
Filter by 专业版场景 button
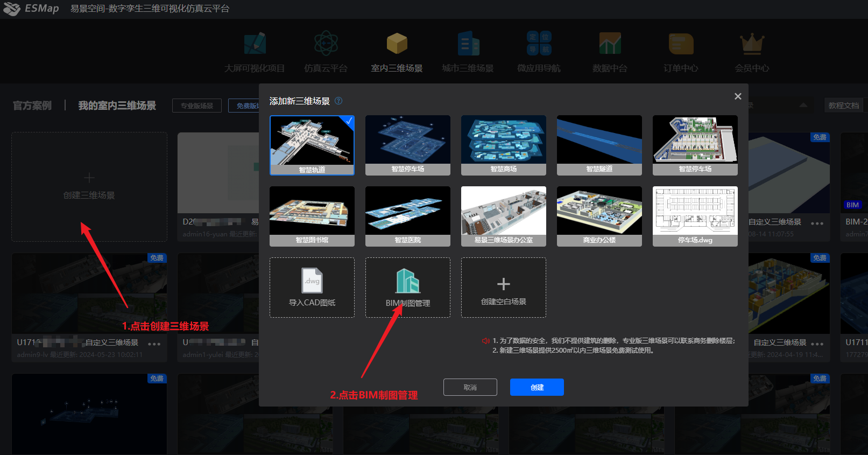(x=197, y=106)
